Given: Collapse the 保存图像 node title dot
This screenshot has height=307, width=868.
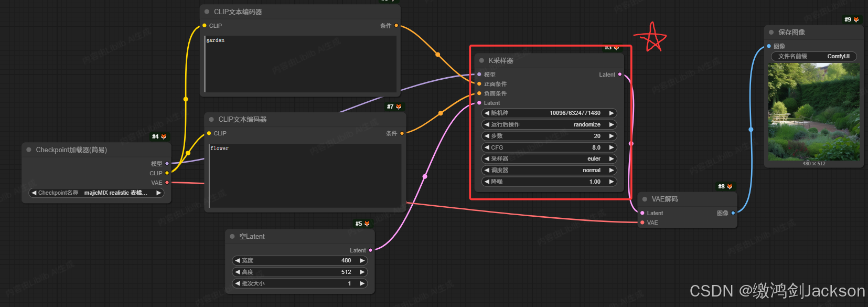Looking at the screenshot, I should [771, 32].
